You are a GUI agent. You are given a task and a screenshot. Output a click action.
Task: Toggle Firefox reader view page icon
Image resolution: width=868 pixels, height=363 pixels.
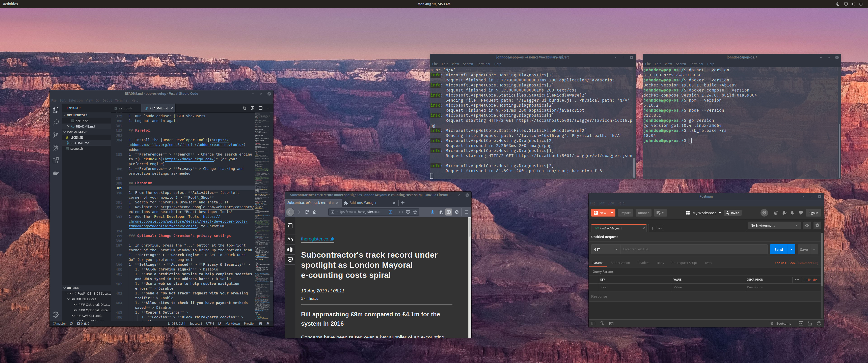[x=390, y=212]
